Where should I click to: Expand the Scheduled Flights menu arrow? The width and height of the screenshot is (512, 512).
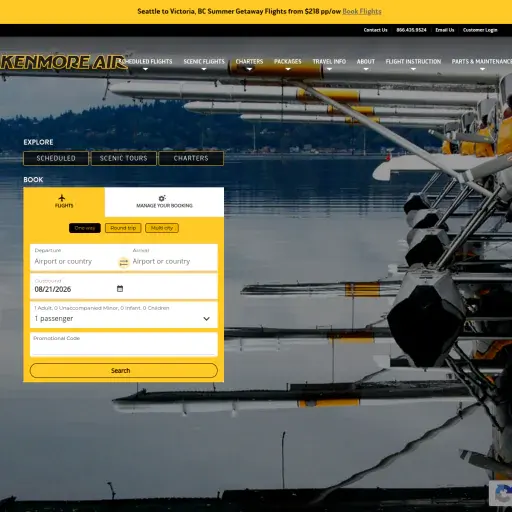click(x=145, y=69)
